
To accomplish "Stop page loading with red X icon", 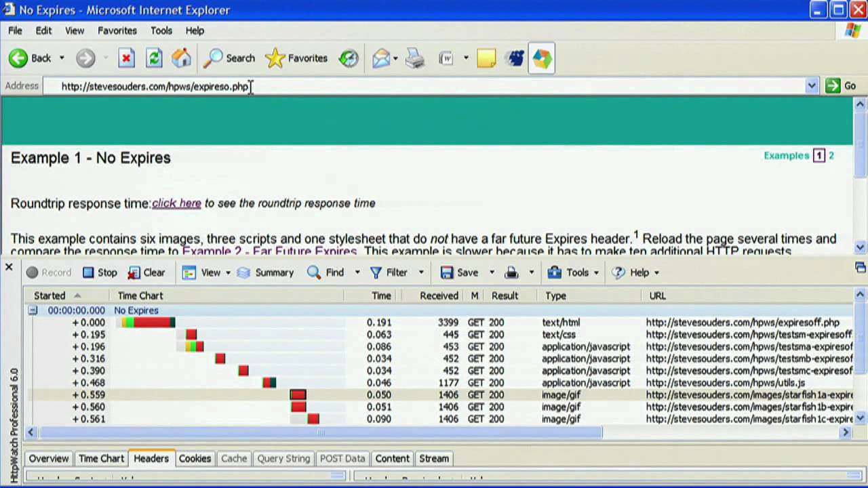I will (126, 58).
